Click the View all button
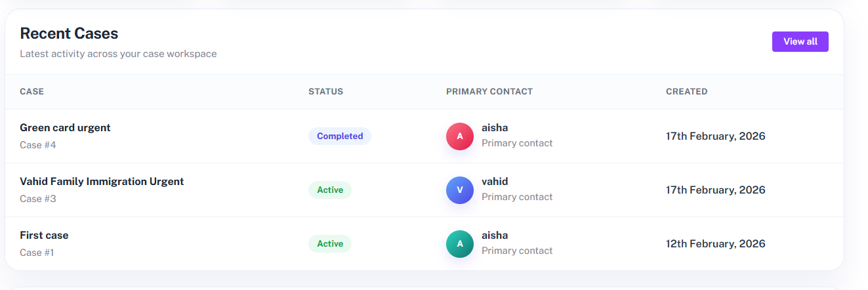 pyautogui.click(x=800, y=41)
